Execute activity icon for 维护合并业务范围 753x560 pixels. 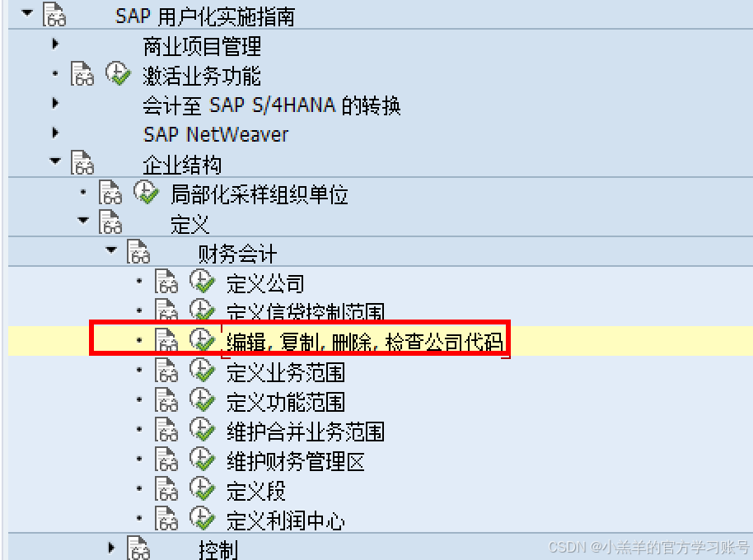202,430
